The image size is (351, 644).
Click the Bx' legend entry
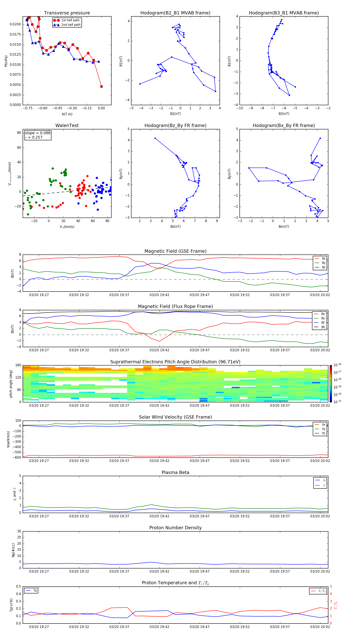pyautogui.click(x=320, y=314)
